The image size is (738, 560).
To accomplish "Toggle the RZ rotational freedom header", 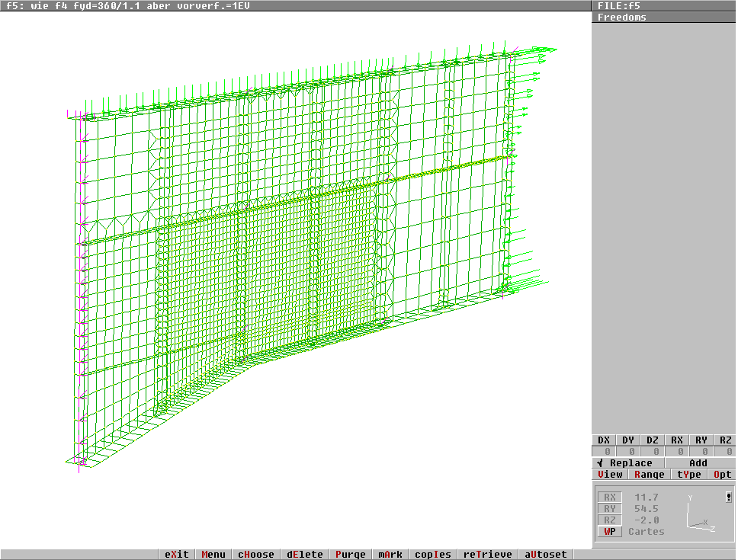I will coord(726,440).
